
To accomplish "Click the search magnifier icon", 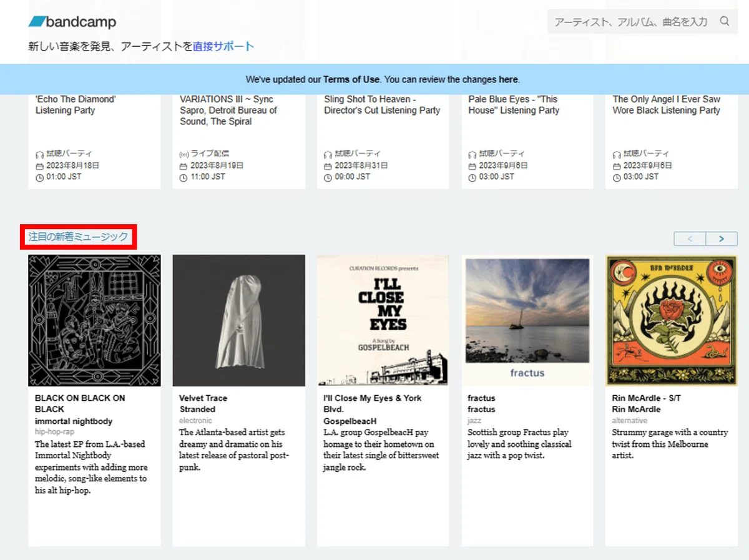I will 725,21.
